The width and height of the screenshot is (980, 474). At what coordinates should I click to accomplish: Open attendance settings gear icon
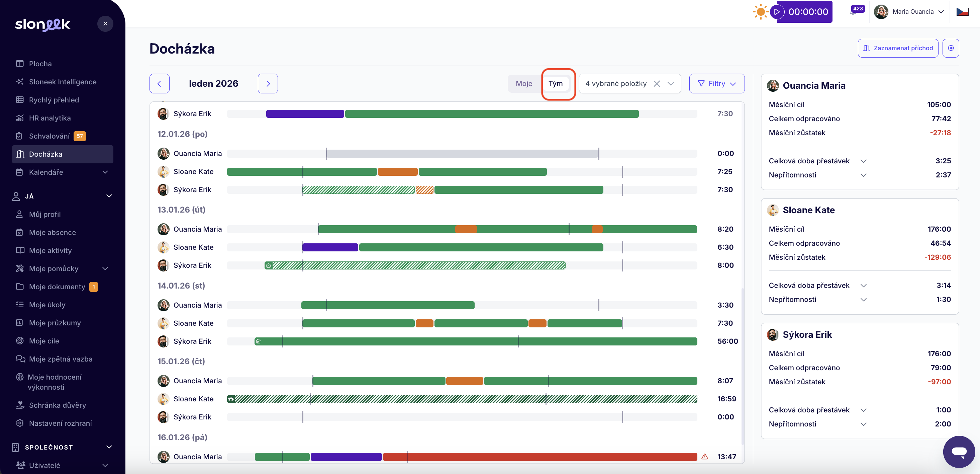point(950,48)
